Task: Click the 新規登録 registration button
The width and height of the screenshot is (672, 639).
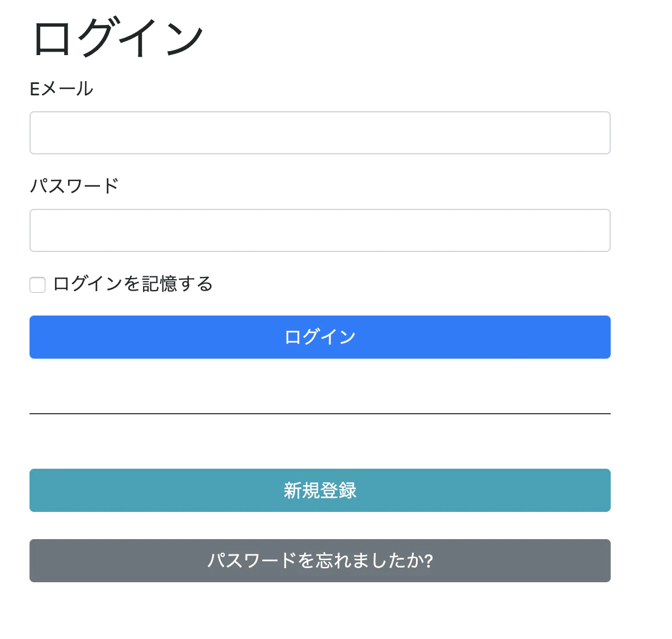Action: pos(320,490)
